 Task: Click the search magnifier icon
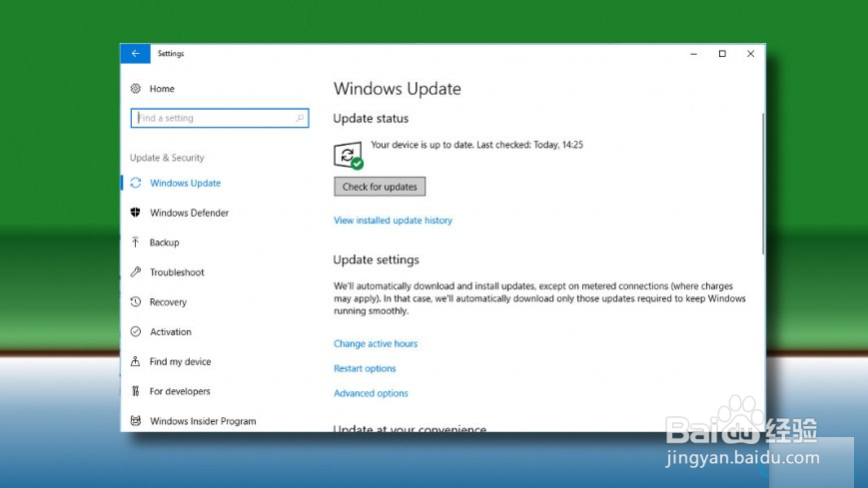[x=300, y=118]
